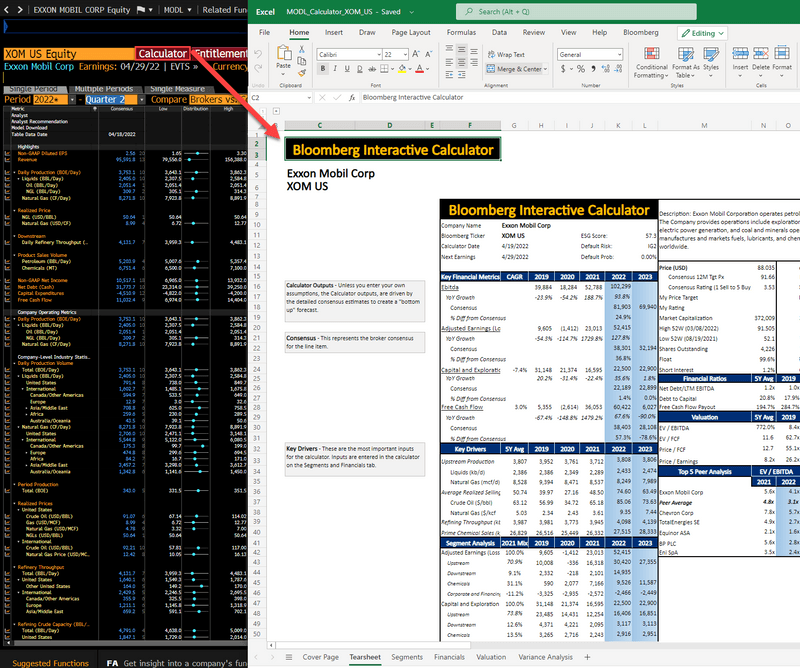Open the Bloomberg ribbon tab

(x=641, y=33)
